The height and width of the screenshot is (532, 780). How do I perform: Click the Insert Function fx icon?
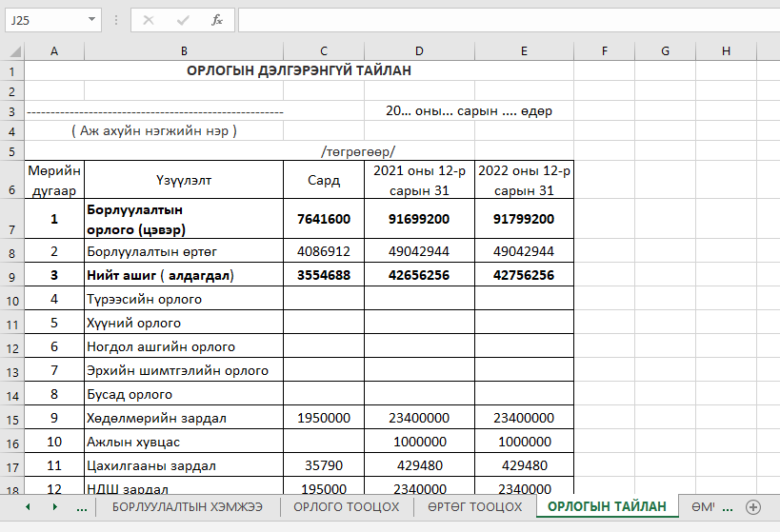pyautogui.click(x=216, y=20)
